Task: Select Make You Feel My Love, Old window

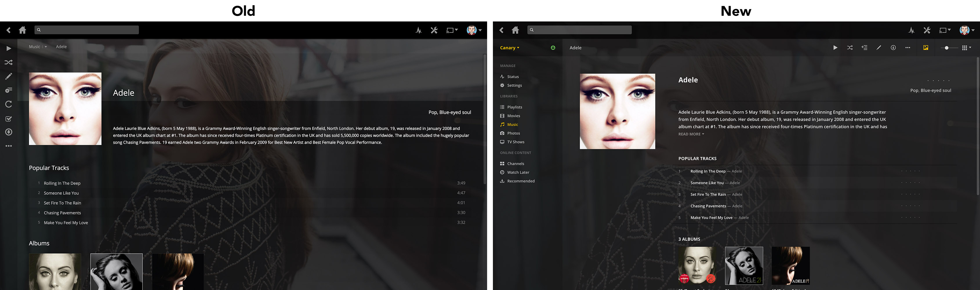Action: pos(66,223)
